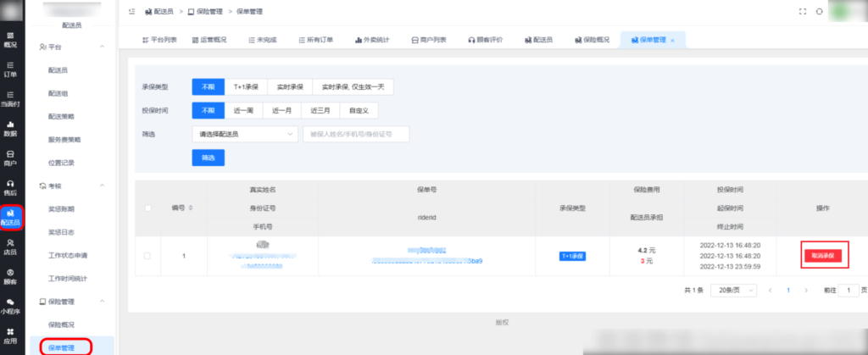Image resolution: width=868 pixels, height=355 pixels.
Task: Click the refresh icon at top right
Action: (x=820, y=11)
